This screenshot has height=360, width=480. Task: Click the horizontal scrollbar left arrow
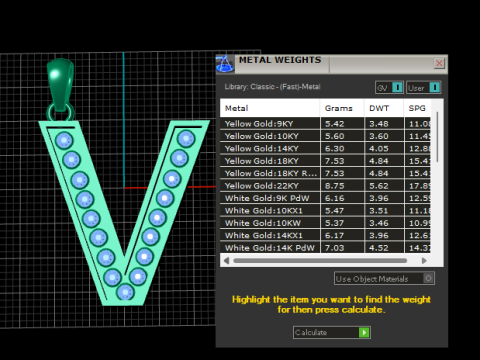pyautogui.click(x=227, y=260)
